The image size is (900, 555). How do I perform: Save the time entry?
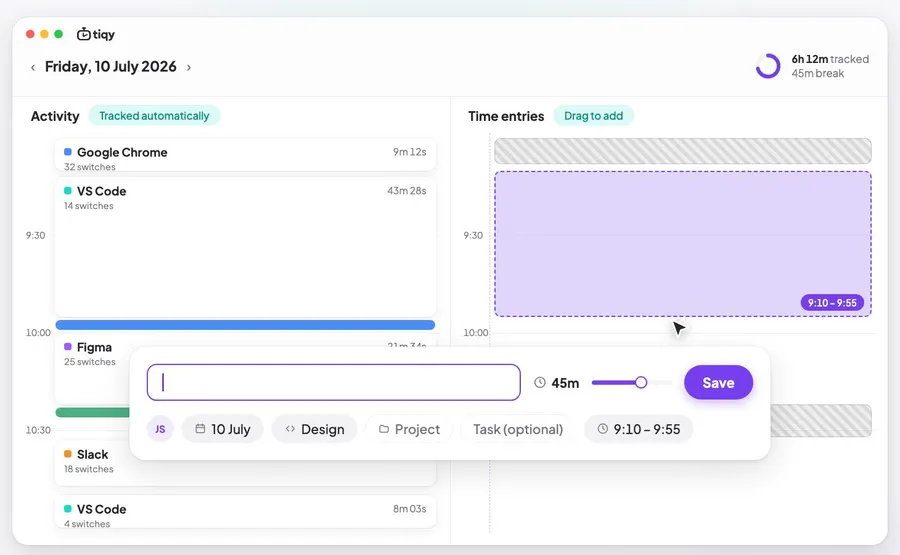click(718, 382)
